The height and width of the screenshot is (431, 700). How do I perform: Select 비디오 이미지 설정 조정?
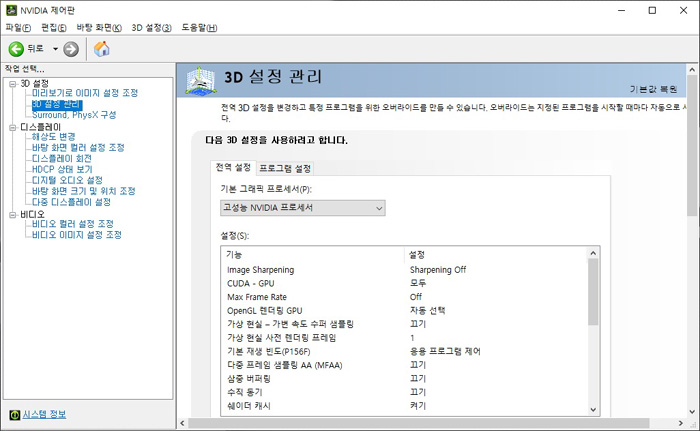[76, 234]
